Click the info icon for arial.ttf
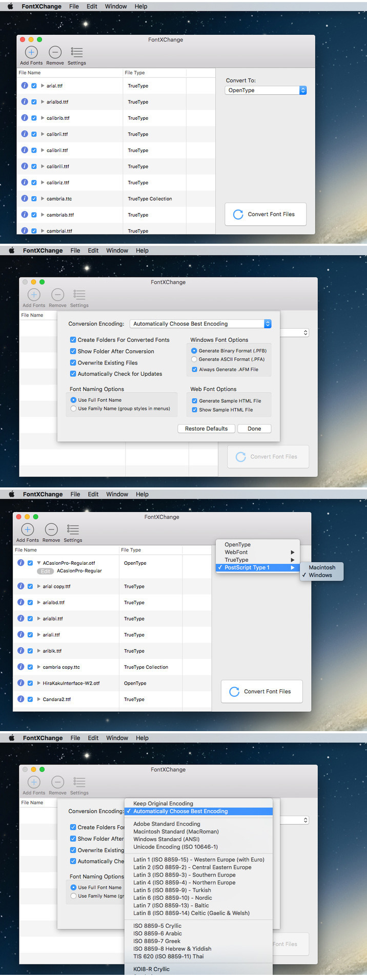Screen dimensions: 367x980 click(x=24, y=86)
